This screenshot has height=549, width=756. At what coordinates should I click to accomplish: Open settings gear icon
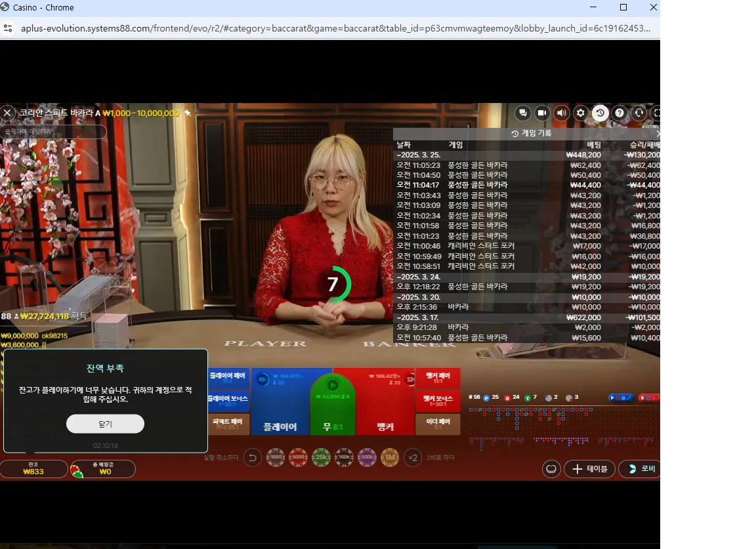581,113
